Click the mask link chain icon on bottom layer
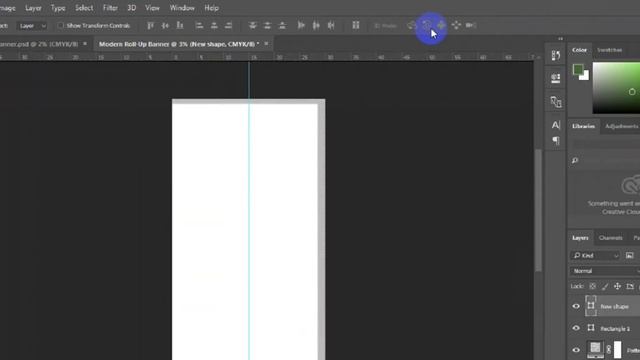The image size is (640, 360). pos(609,349)
